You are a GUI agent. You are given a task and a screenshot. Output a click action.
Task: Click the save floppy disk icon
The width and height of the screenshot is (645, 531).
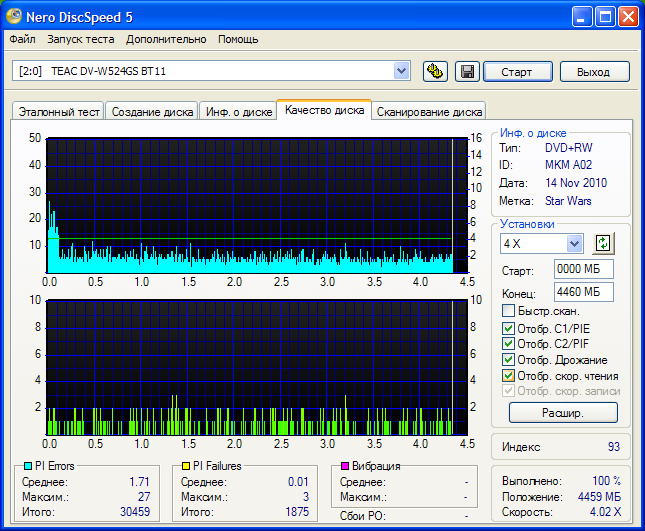tap(466, 71)
